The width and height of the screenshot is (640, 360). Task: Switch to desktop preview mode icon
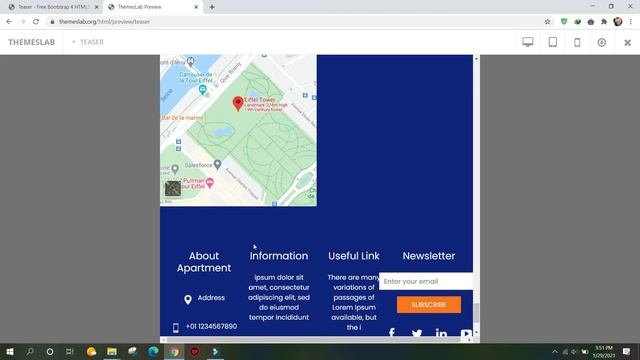(528, 42)
